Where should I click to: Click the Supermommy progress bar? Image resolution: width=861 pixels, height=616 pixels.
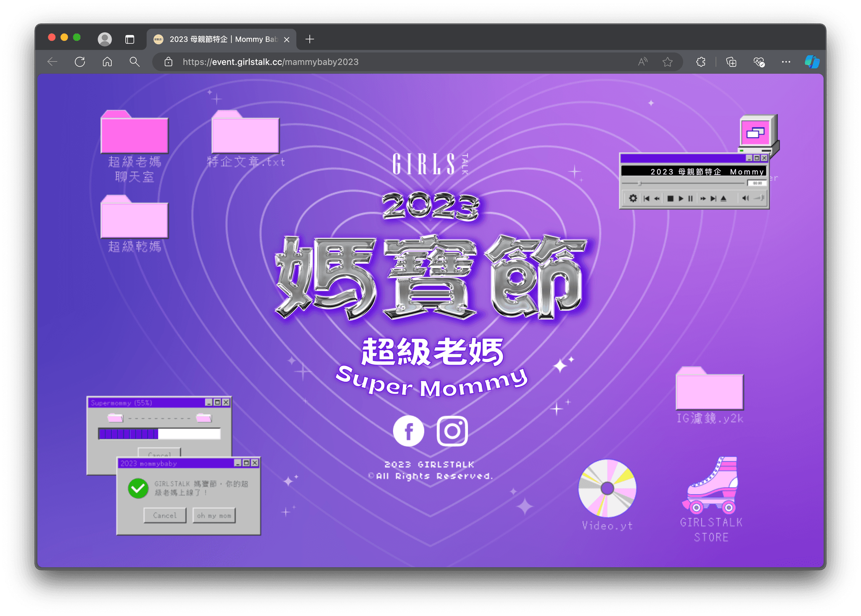[x=159, y=434]
